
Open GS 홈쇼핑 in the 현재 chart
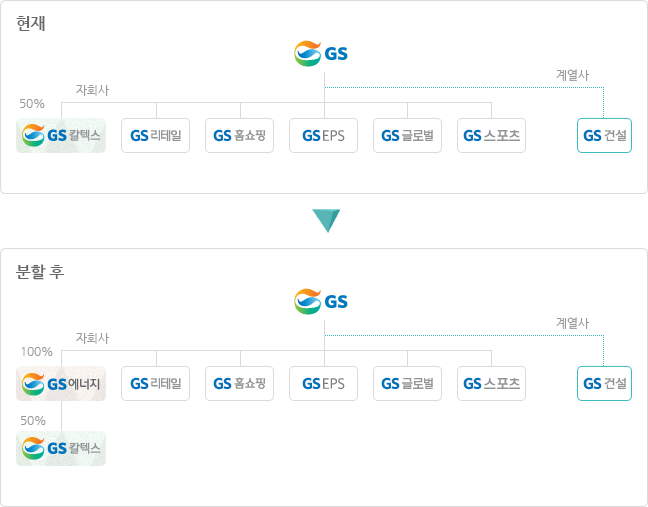(240, 135)
